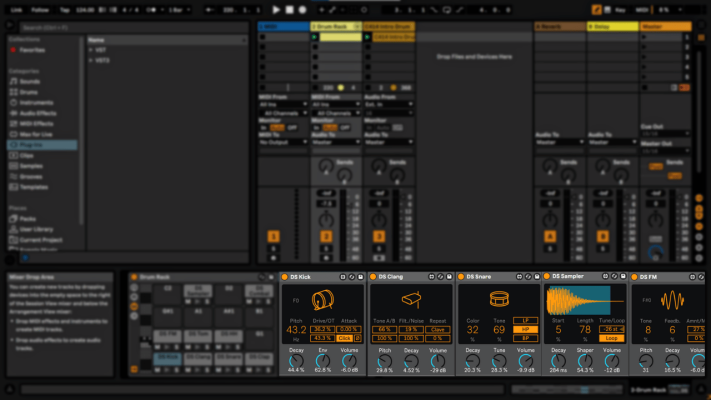Toggle DS FM device activator
711x400 pixels.
coord(634,277)
